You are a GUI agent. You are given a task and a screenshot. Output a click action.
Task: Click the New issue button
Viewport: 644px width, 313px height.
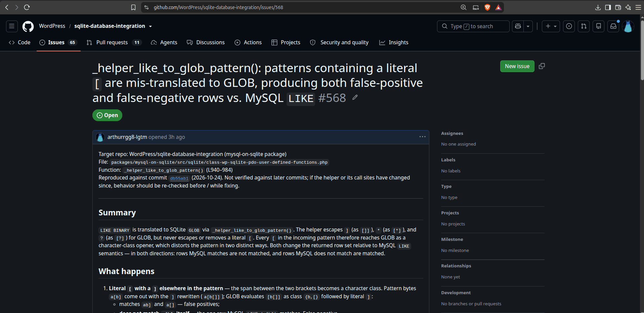point(517,66)
